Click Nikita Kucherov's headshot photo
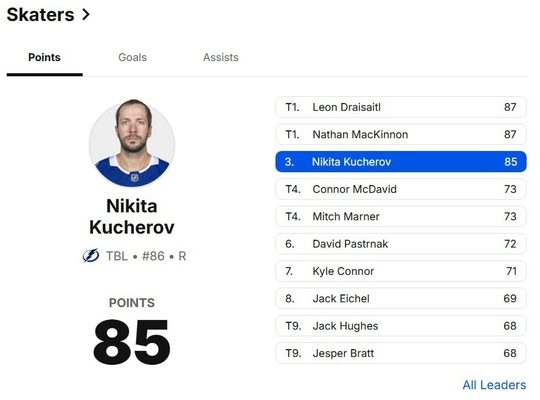The height and width of the screenshot is (400, 540). tap(132, 143)
